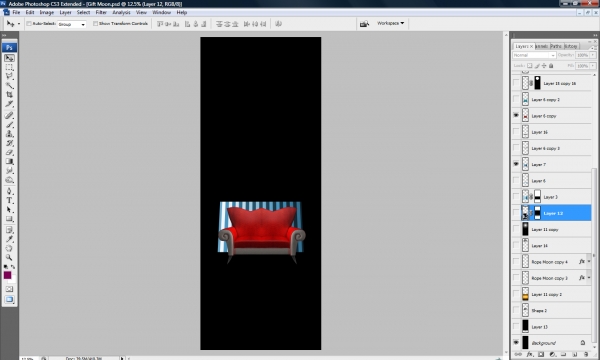Select the Horizontal Type tool
Viewport: 600px width, 360px height.
tap(10, 200)
